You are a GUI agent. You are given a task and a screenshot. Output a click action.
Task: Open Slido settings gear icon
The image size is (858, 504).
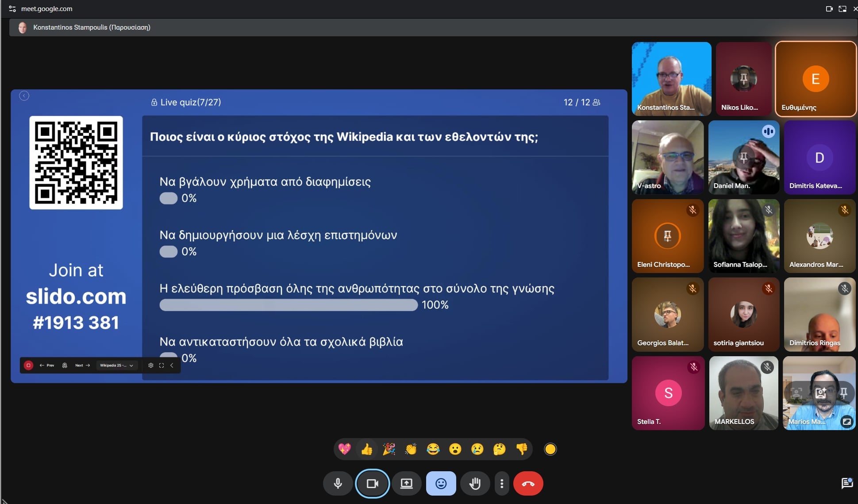(150, 365)
